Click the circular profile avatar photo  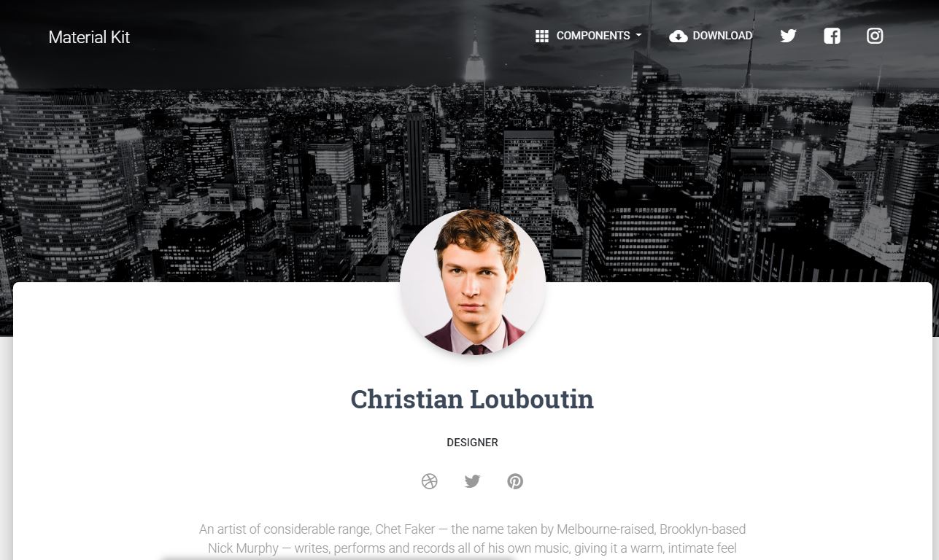pyautogui.click(x=472, y=282)
